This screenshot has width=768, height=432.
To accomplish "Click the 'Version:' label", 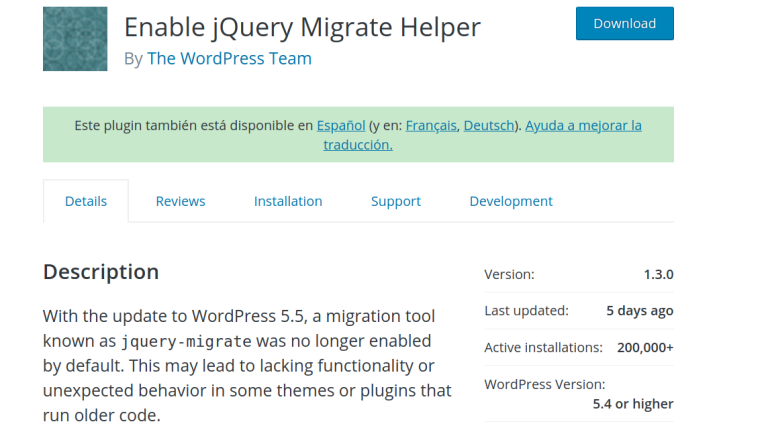I will 509,274.
